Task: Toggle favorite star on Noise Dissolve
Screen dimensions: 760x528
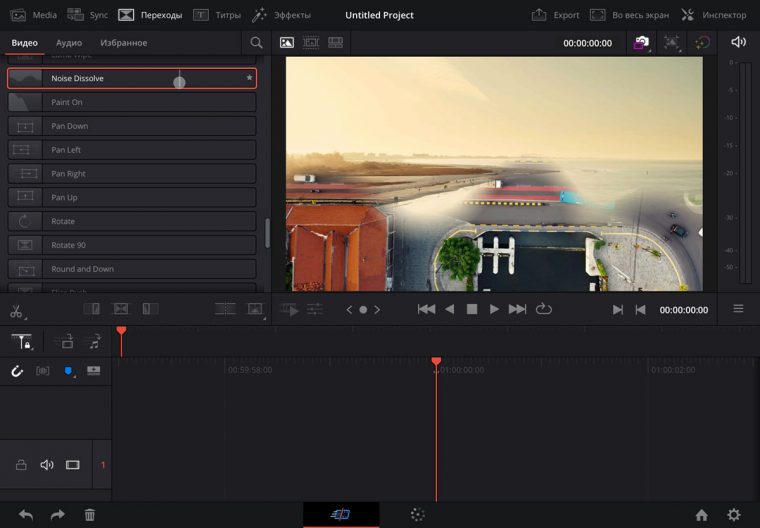Action: [249, 78]
